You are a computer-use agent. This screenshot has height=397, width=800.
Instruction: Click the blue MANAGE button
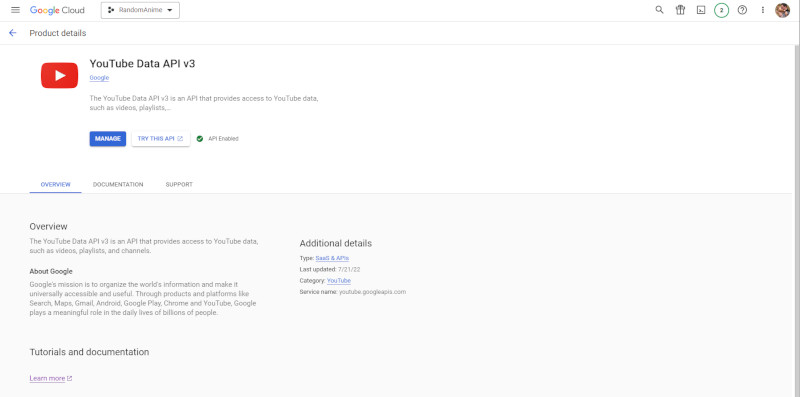pos(108,139)
